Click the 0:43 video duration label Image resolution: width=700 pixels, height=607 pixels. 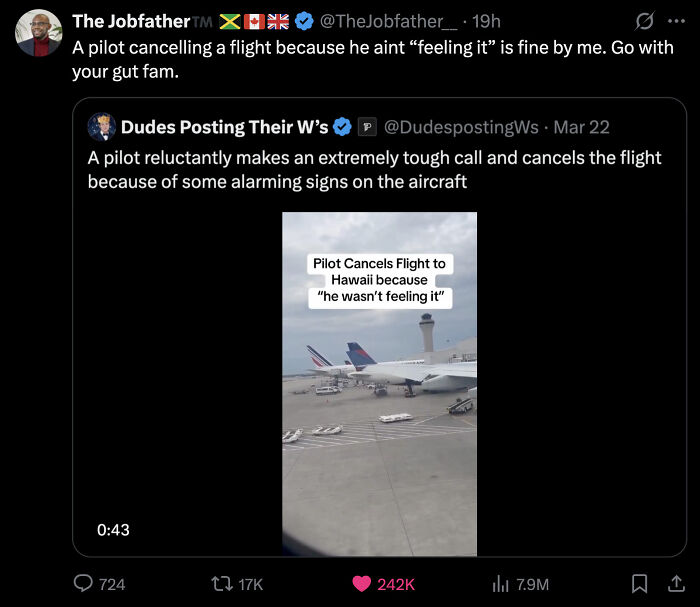[x=113, y=530]
